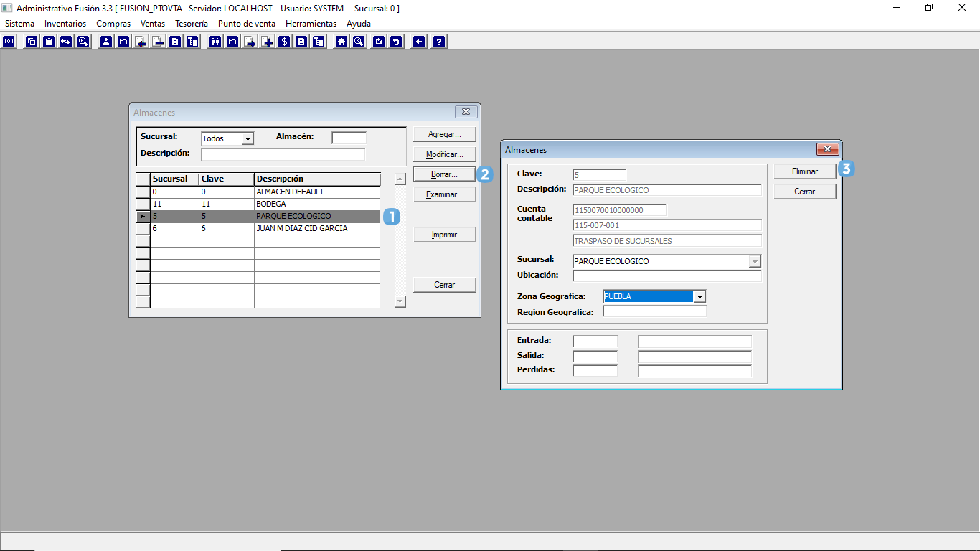Click the page with right arrow toolbar icon

250,42
